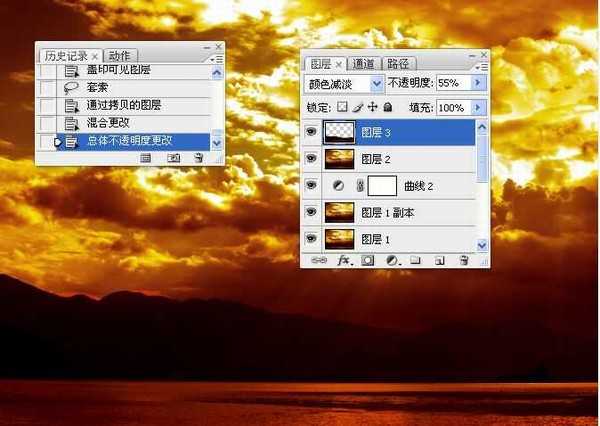
Task: Expand the 填充 fill slider arrow
Action: point(478,107)
